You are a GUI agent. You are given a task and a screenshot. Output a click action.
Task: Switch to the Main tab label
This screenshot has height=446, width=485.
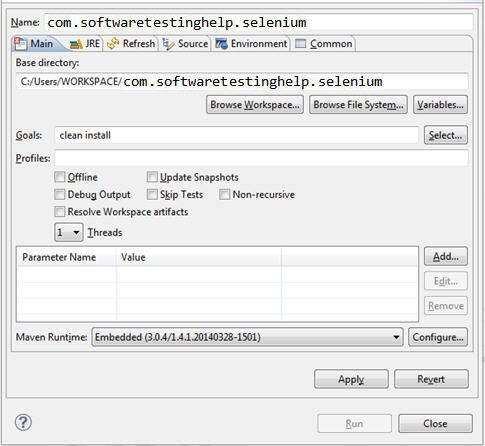click(x=42, y=44)
